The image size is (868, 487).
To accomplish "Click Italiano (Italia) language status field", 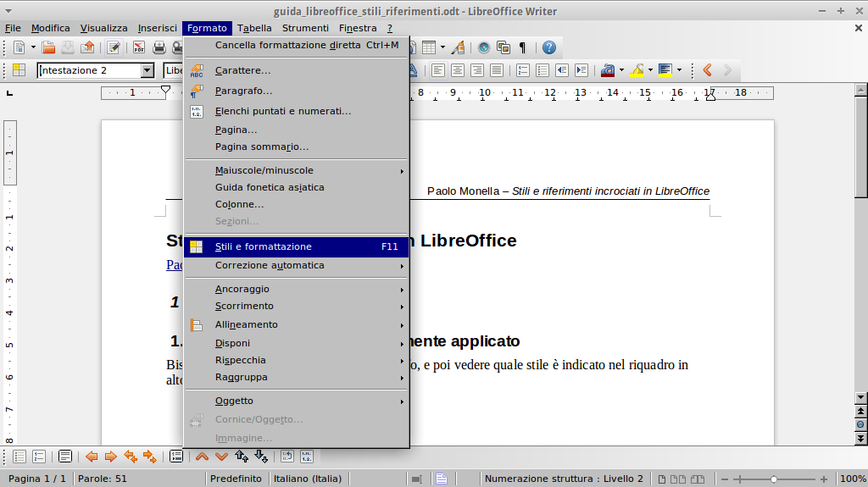I will click(x=308, y=479).
